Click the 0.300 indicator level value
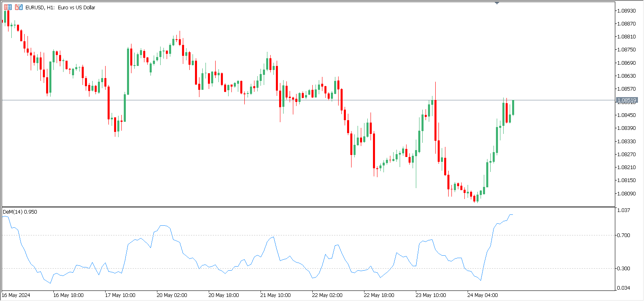The image size is (644, 301). click(x=623, y=268)
